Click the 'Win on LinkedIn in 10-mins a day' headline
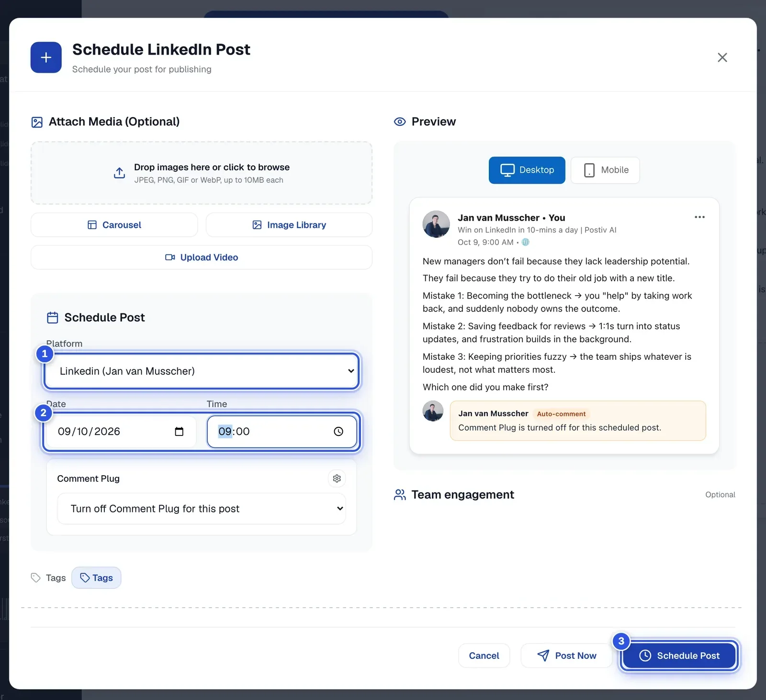 pyautogui.click(x=537, y=230)
